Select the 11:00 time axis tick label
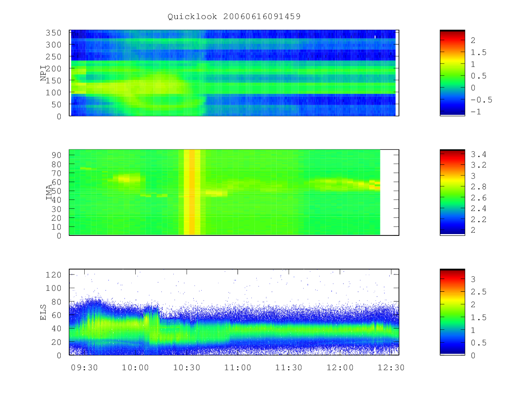Viewport: 532px width, 399px height. pos(238,368)
